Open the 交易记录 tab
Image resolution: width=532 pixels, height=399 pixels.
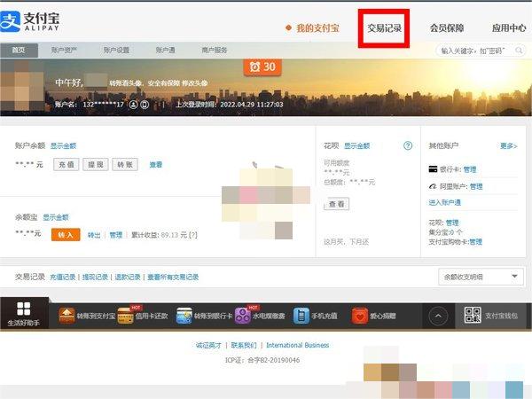tap(384, 28)
